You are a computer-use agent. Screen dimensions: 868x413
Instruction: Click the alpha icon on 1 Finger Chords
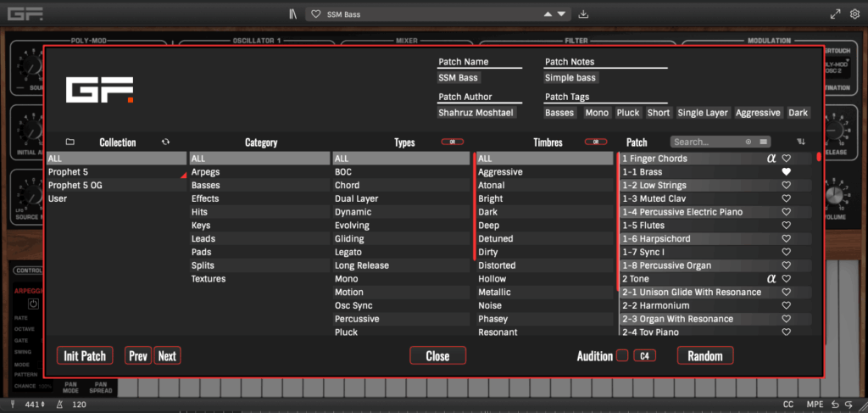click(771, 159)
